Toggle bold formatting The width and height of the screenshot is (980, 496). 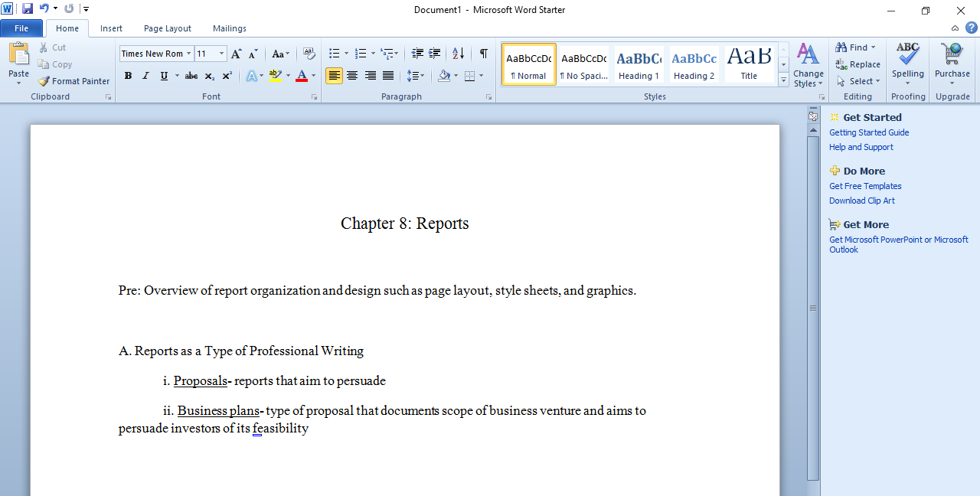[x=128, y=75]
